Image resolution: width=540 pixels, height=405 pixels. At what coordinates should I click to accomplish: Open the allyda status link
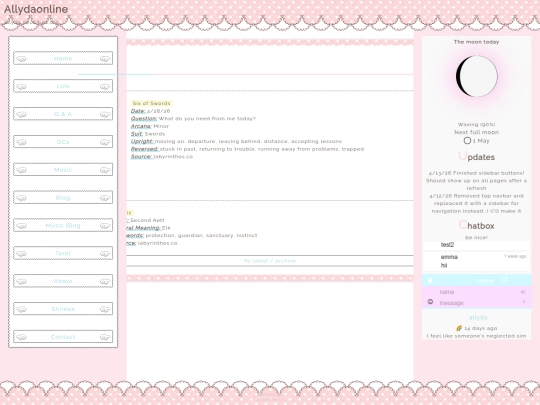(478, 317)
